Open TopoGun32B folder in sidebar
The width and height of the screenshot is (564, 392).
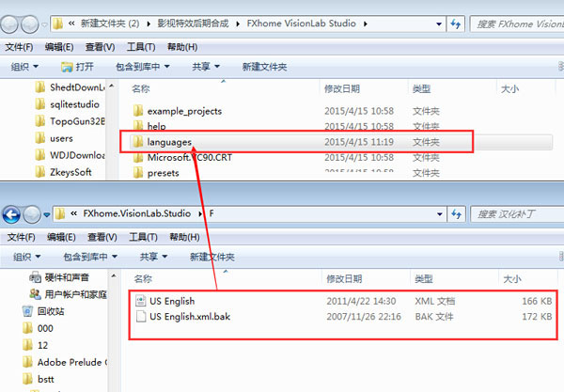click(70, 121)
